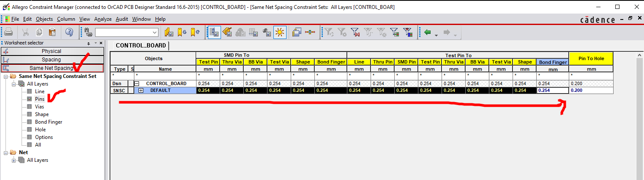Click the grey forward arrow
The width and height of the screenshot is (644, 180).
446,32
